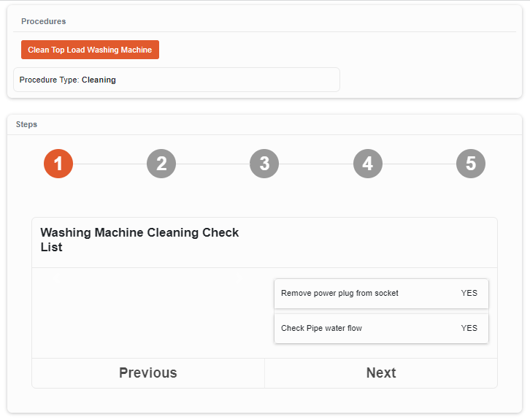The image size is (530, 420).
Task: Select Check Pipe water flow item
Action: [x=322, y=328]
